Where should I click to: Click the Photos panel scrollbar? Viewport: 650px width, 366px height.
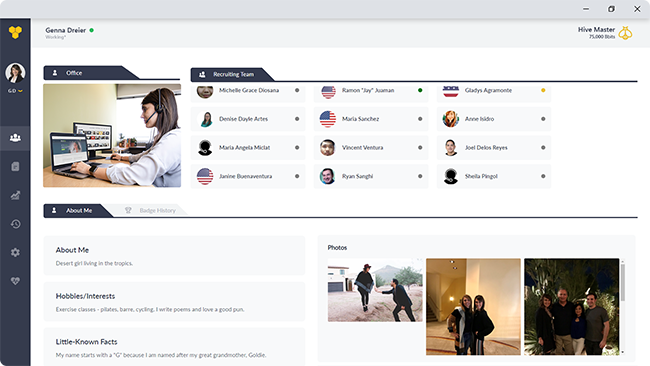[623, 283]
